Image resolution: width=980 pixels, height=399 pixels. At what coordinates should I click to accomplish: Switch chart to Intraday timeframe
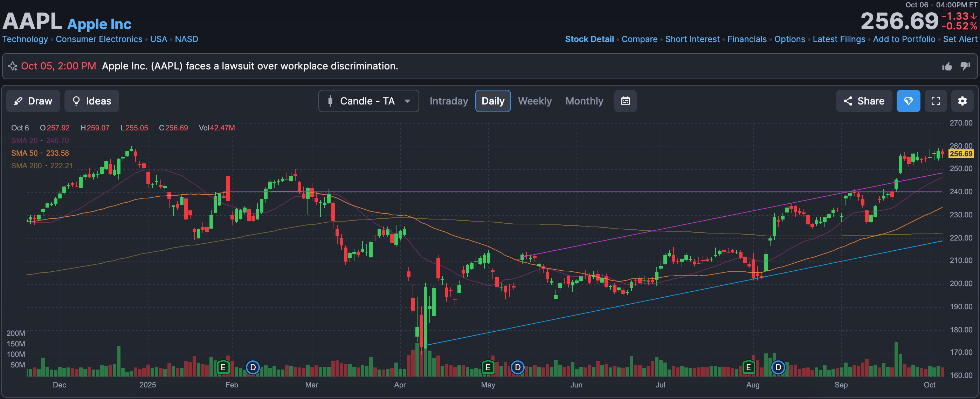pos(449,101)
